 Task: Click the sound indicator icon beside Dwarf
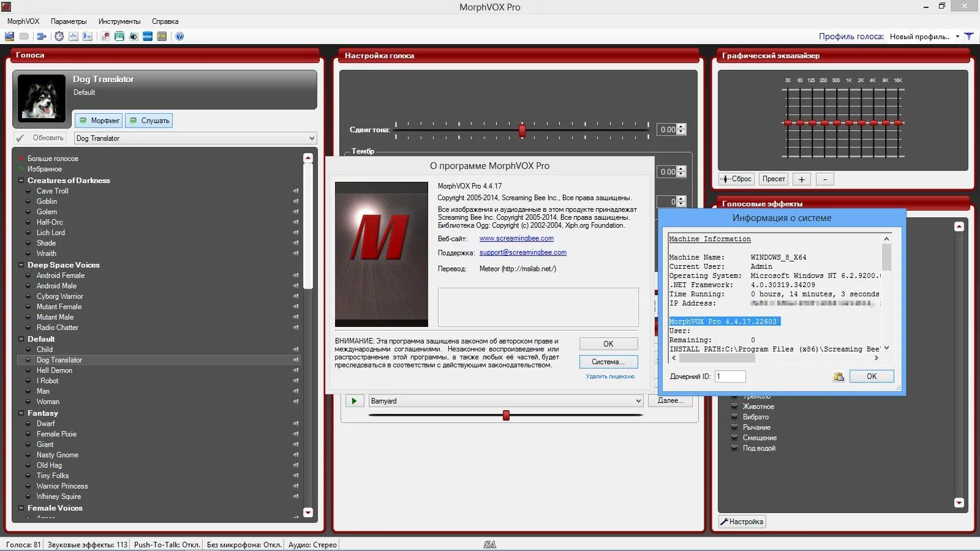point(296,424)
